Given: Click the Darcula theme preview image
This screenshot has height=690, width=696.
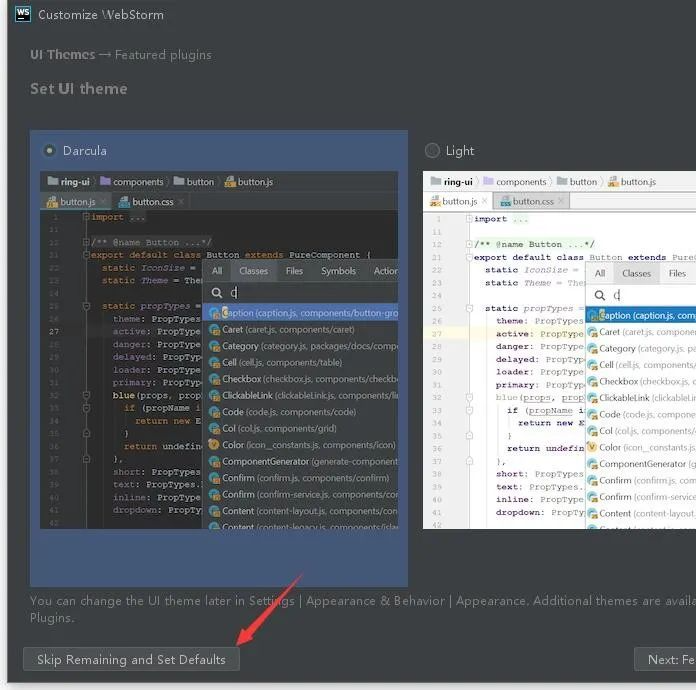Looking at the screenshot, I should pos(219,350).
